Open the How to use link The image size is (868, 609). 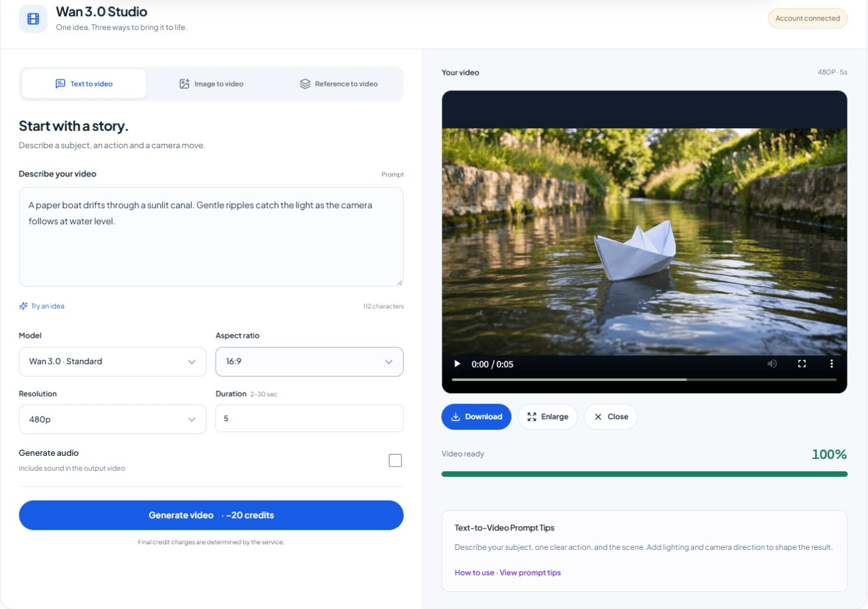click(474, 573)
